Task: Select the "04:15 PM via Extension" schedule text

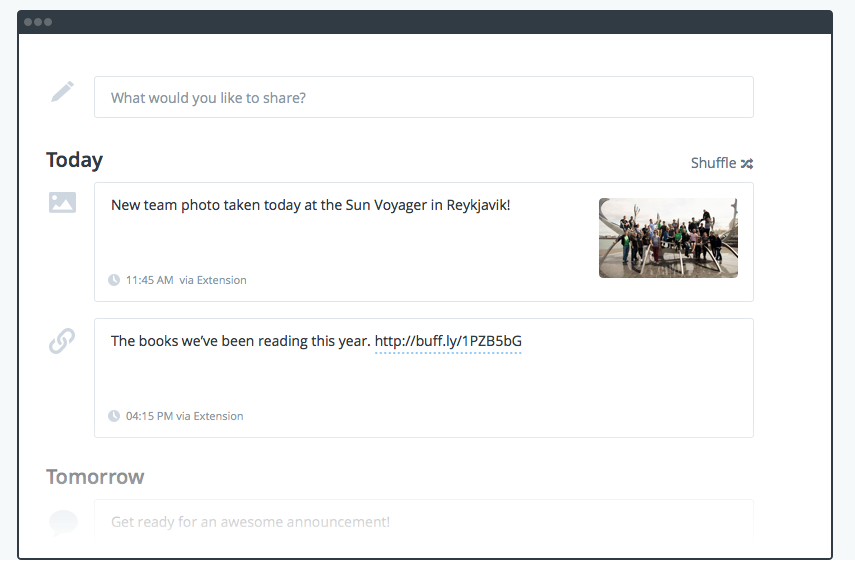Action: [x=184, y=416]
